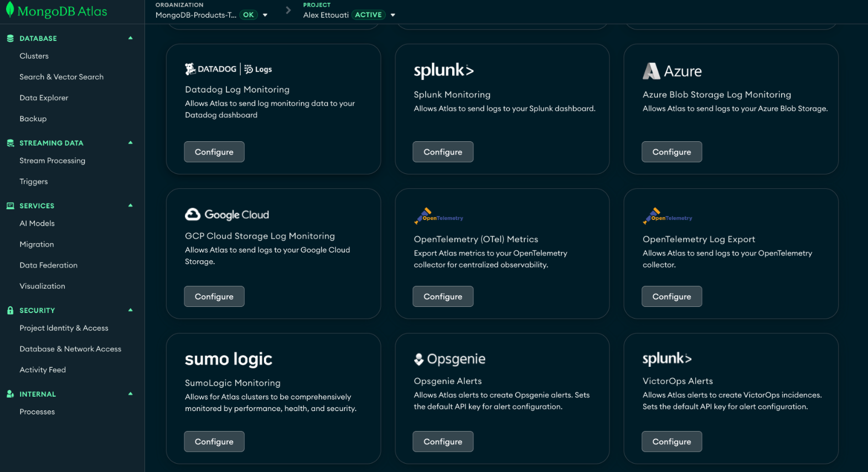Click the Splunk logo on Splunk Monitoring card
The height and width of the screenshot is (472, 868).
[x=444, y=70]
